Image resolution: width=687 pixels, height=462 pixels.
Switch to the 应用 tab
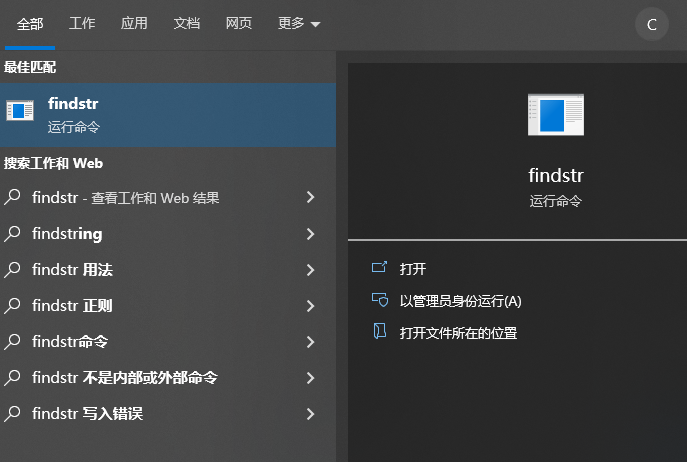click(134, 23)
